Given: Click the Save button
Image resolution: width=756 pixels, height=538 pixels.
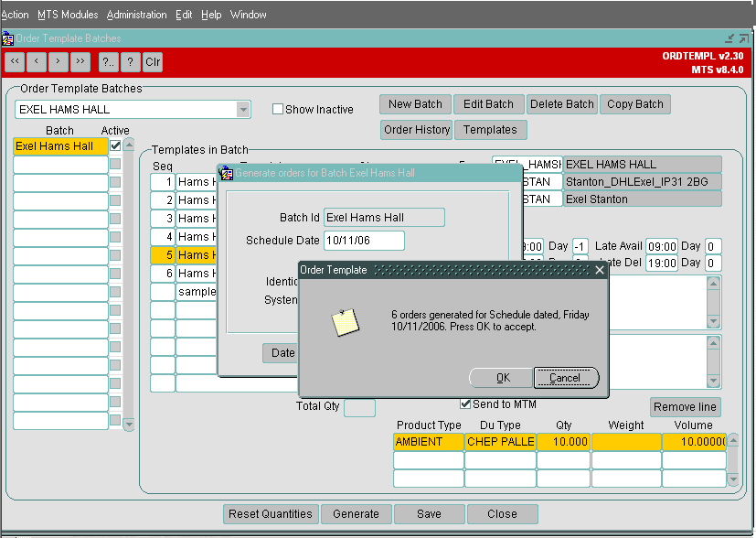Looking at the screenshot, I should point(429,514).
